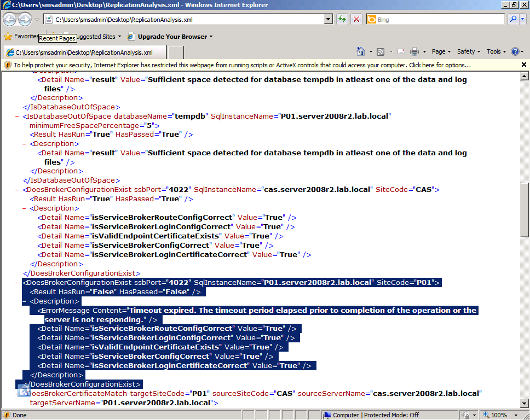
Task: Collapse Description under tempdb P01 node
Action: tap(24, 144)
